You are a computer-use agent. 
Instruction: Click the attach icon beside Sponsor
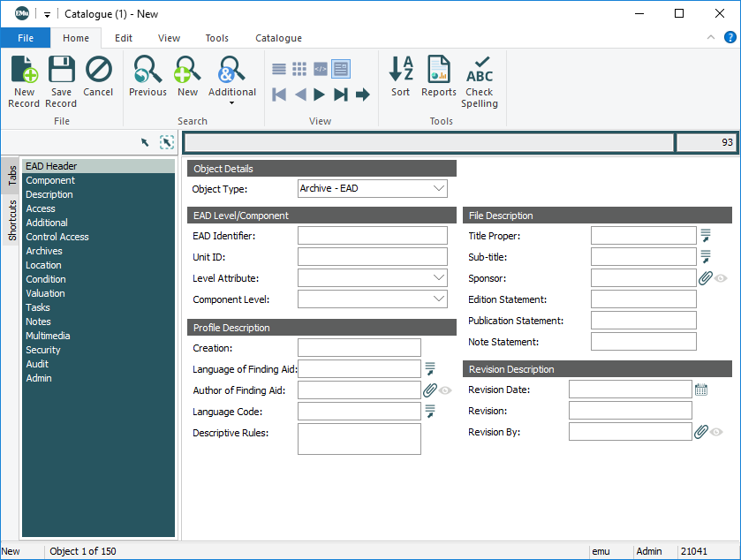point(705,278)
